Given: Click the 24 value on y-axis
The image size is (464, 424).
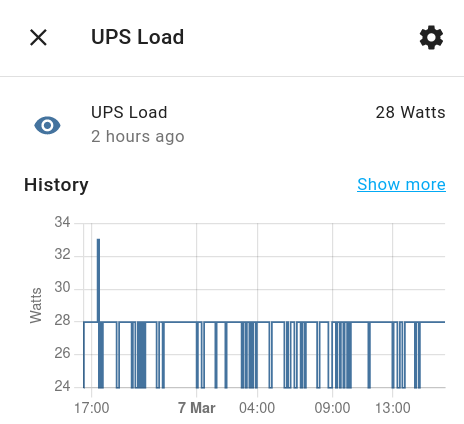Looking at the screenshot, I should tap(62, 386).
